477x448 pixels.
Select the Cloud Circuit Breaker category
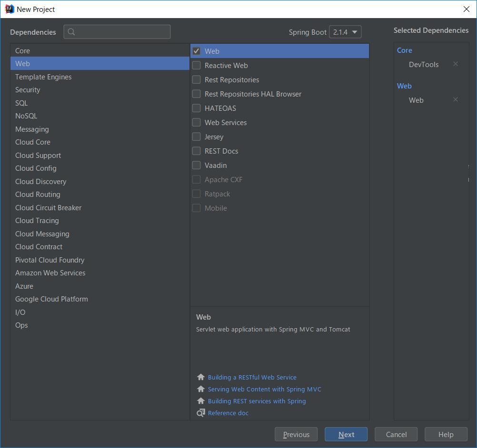click(x=100, y=207)
